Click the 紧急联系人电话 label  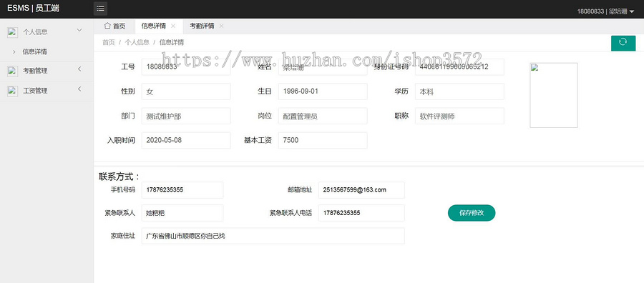pyautogui.click(x=291, y=213)
